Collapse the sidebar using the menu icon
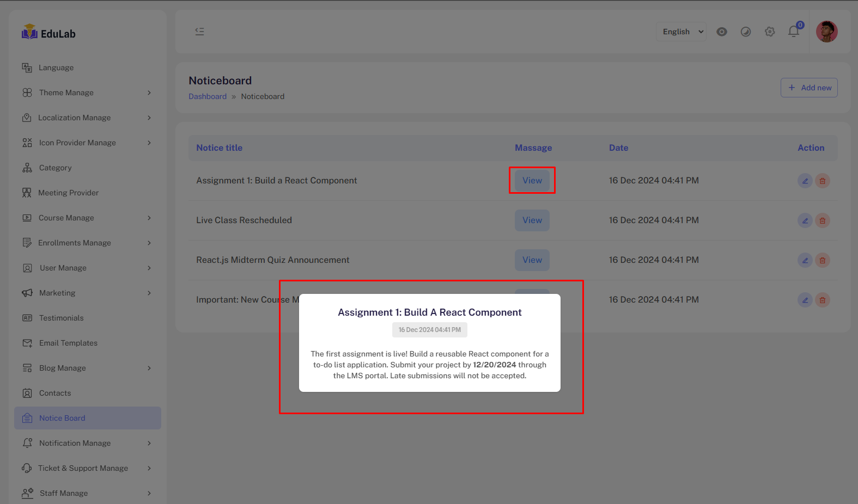858x504 pixels. (x=199, y=32)
